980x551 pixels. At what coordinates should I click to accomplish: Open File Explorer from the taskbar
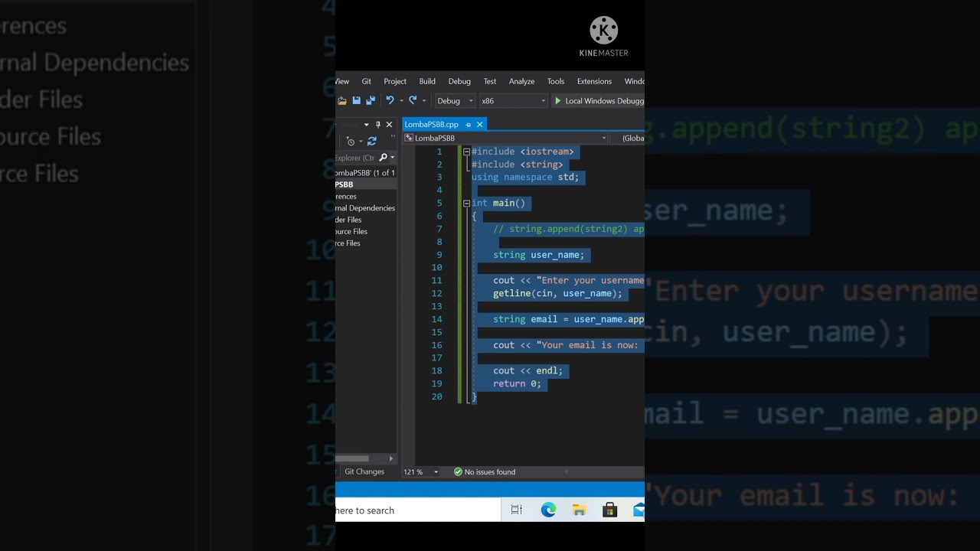[579, 510]
